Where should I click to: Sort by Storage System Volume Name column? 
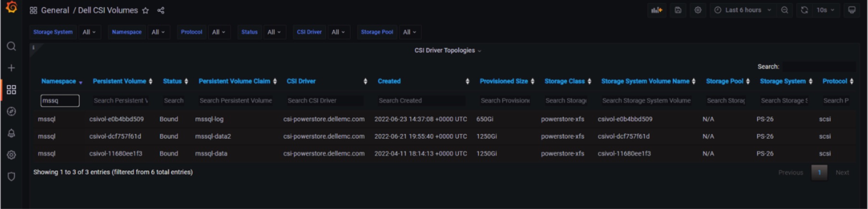648,81
